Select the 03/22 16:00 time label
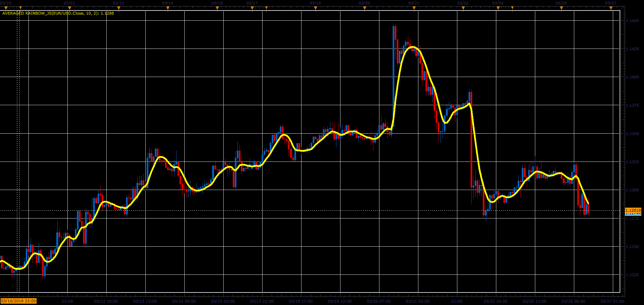Image resolution: width=644 pixels, height=305 pixels. coord(496,301)
